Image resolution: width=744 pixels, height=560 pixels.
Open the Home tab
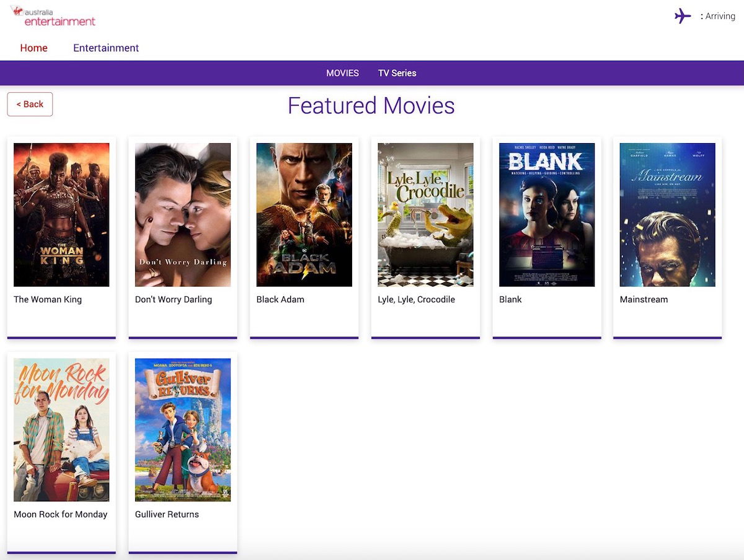click(33, 48)
